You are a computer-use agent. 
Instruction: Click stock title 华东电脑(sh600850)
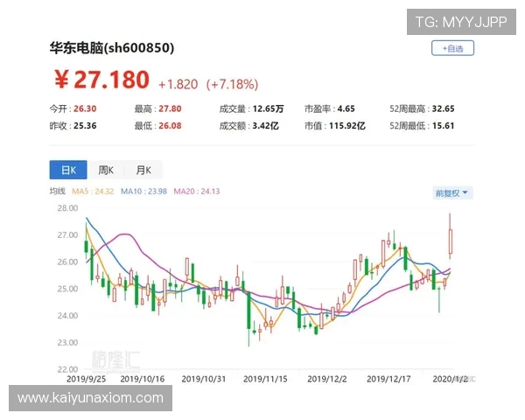pyautogui.click(x=112, y=48)
